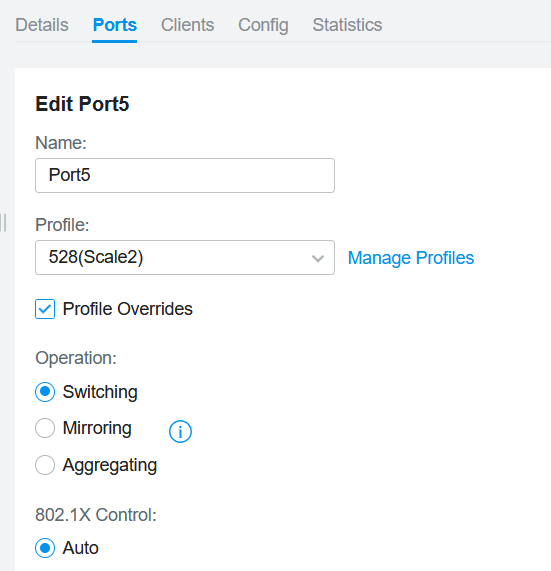The width and height of the screenshot is (551, 571).
Task: Click the info icon beside Mirroring
Action: (180, 432)
